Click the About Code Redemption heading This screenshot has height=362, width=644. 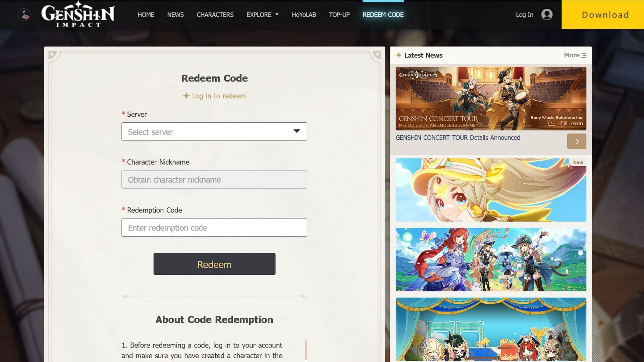click(214, 320)
